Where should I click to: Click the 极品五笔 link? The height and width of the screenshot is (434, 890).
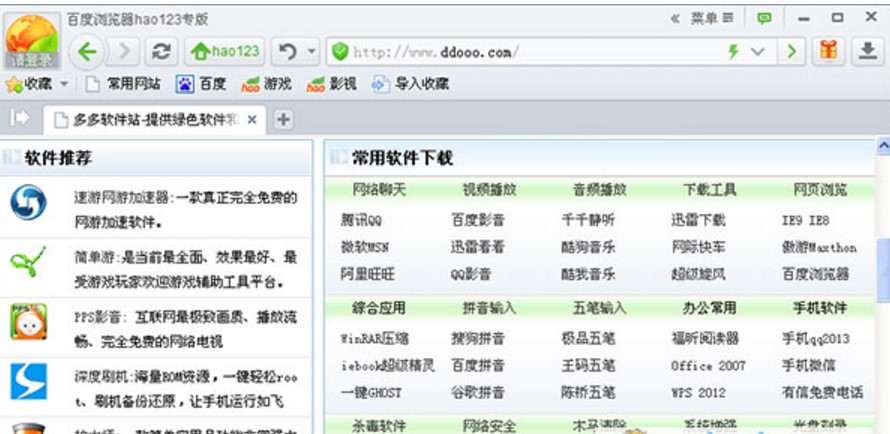pyautogui.click(x=588, y=339)
